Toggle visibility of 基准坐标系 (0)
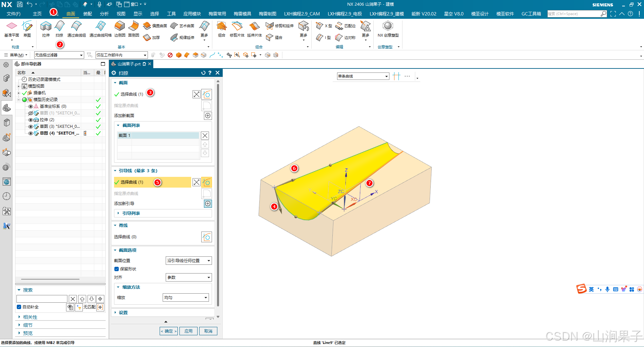 (x=31, y=106)
